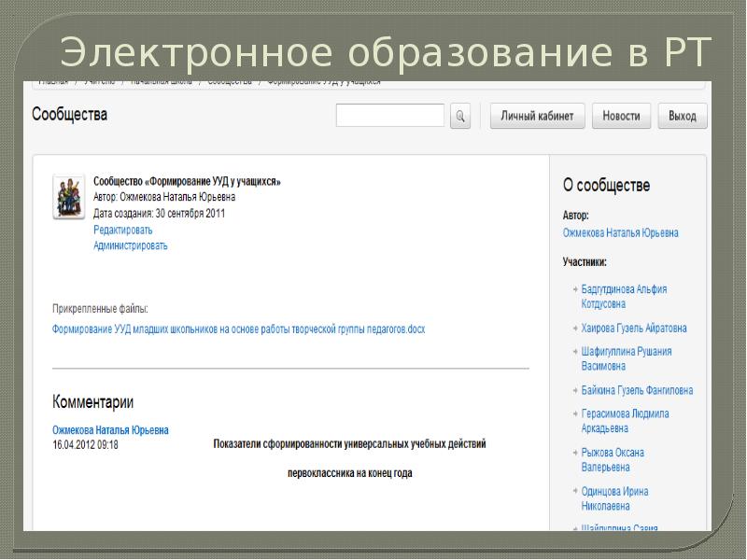Focus the search text field
Screen dimensions: 747x560
[389, 116]
